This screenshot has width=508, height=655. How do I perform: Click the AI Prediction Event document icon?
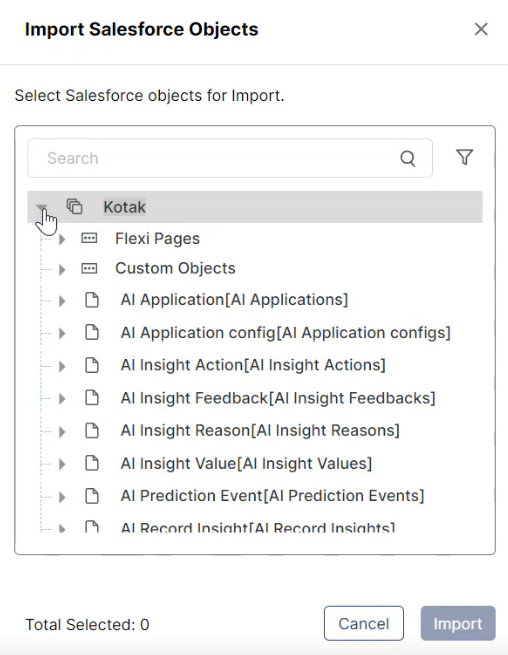pyautogui.click(x=92, y=496)
